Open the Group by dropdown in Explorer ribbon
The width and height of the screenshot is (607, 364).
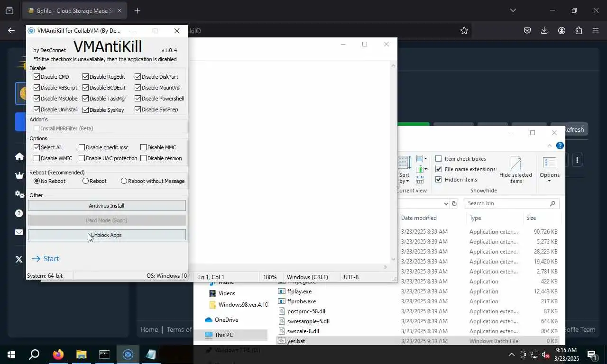pos(421,159)
